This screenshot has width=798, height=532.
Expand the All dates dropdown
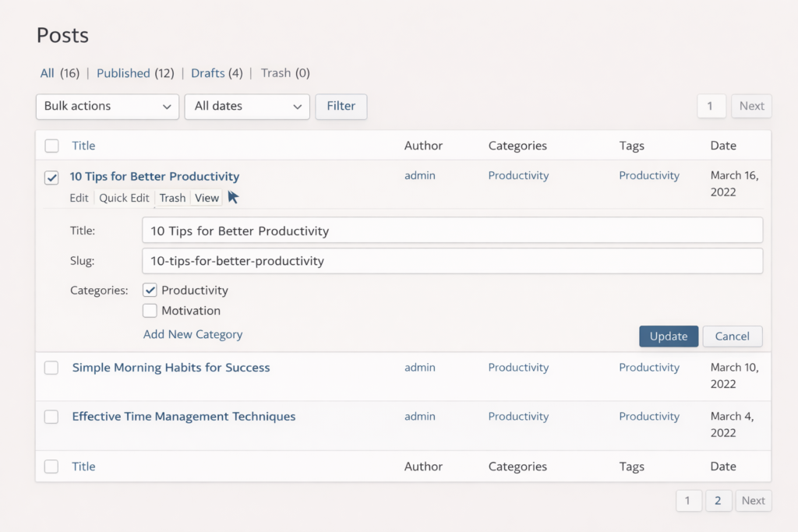pos(247,107)
